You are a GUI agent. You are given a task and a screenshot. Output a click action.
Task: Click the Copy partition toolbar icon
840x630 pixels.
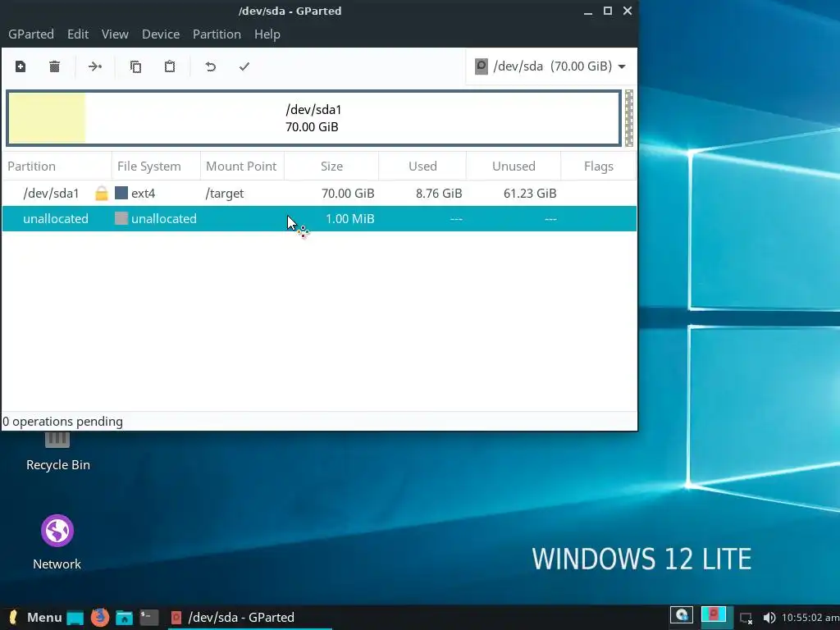(135, 66)
